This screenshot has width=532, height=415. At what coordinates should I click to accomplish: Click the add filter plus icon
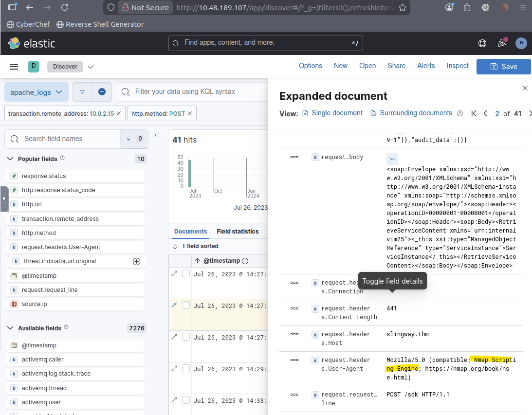point(102,91)
